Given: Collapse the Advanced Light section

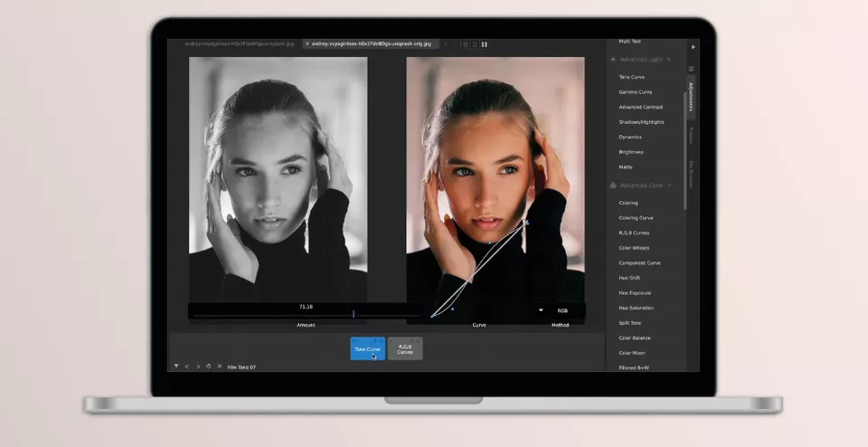Looking at the screenshot, I should point(669,60).
